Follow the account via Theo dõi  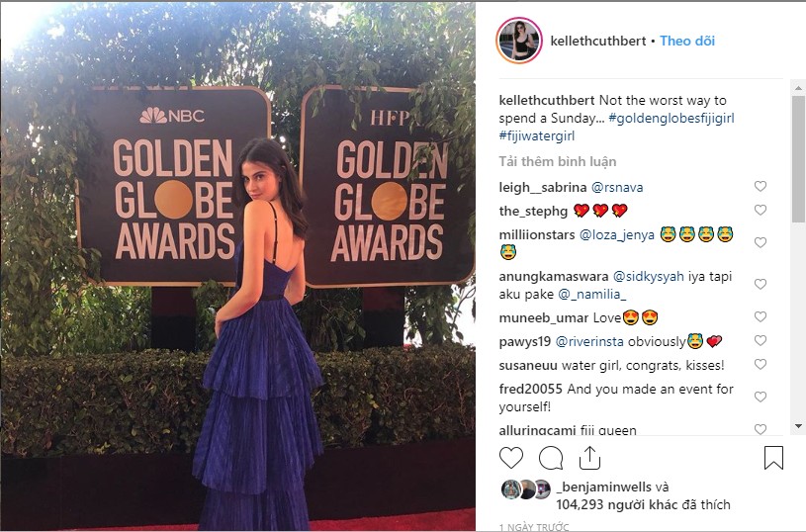point(687,41)
